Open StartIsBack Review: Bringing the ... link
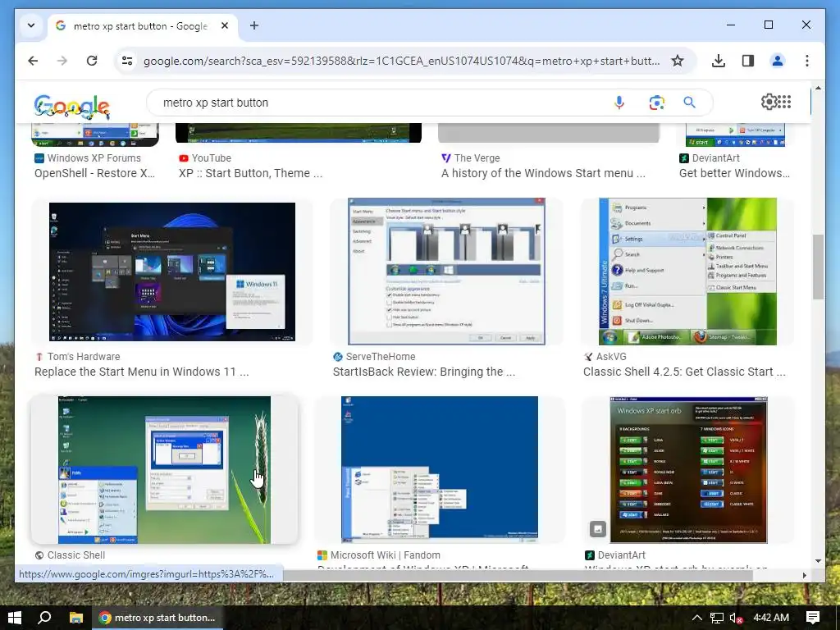Image resolution: width=840 pixels, height=630 pixels. pyautogui.click(x=424, y=372)
